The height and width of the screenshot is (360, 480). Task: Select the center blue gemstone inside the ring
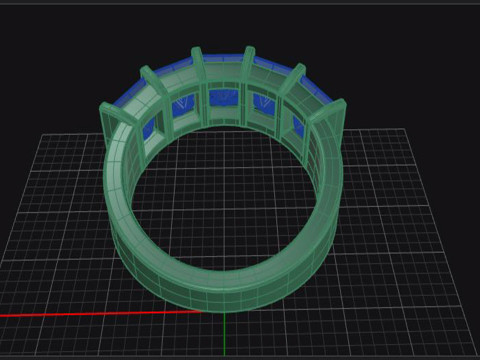pyautogui.click(x=224, y=98)
